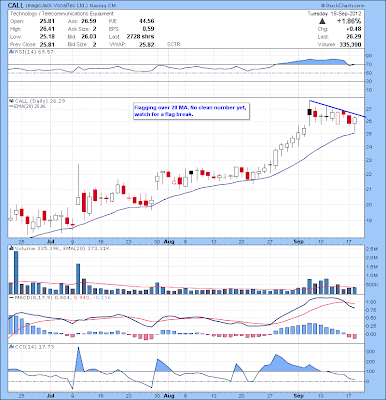
Task: Click the legend marker before RSI(14)
Action: [x=11, y=52]
